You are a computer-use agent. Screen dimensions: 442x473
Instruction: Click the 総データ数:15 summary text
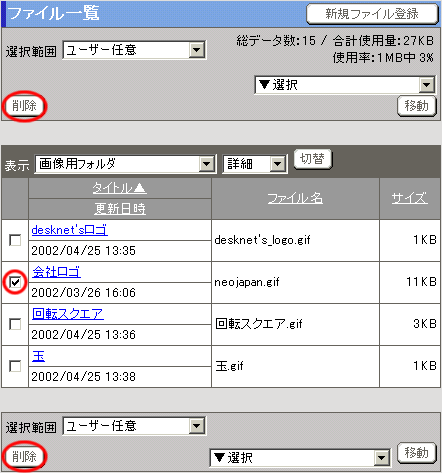tap(276, 41)
